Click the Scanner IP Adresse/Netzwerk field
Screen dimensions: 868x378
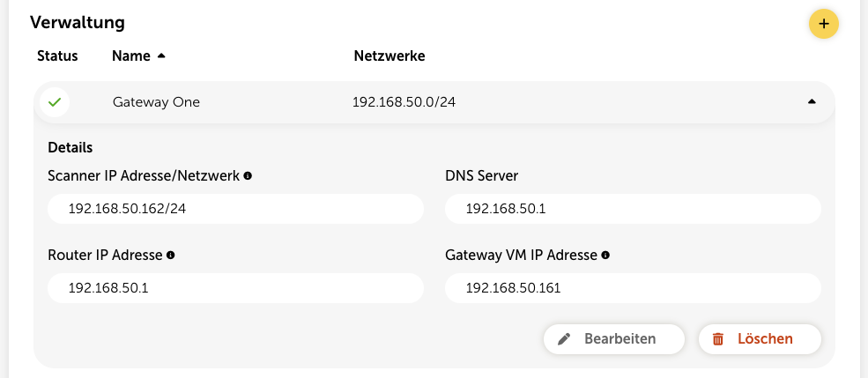235,209
